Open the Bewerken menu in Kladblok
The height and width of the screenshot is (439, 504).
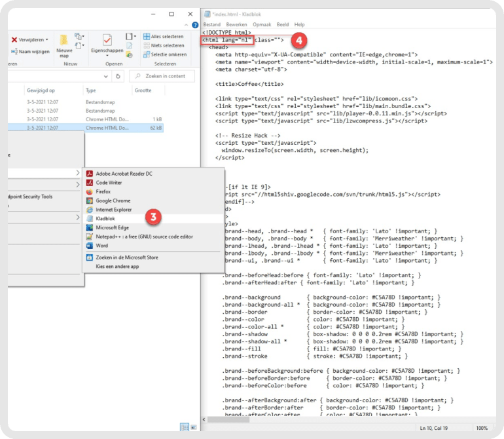click(236, 24)
